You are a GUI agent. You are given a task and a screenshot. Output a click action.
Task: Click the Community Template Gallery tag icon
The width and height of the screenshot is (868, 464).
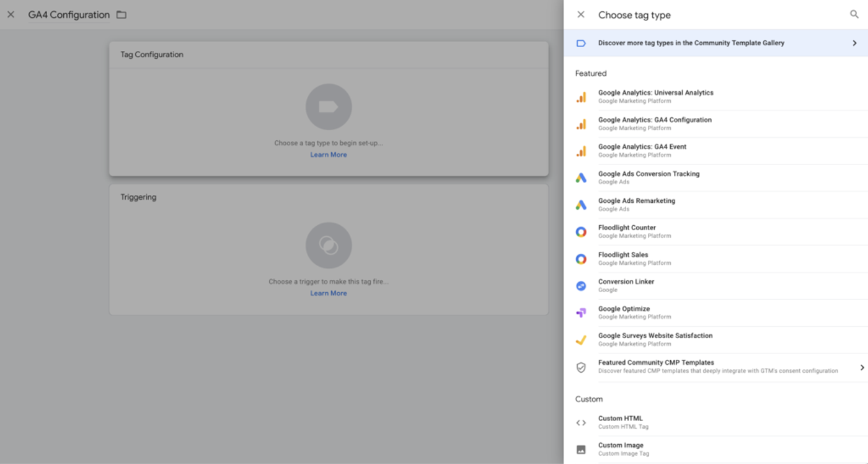(581, 43)
